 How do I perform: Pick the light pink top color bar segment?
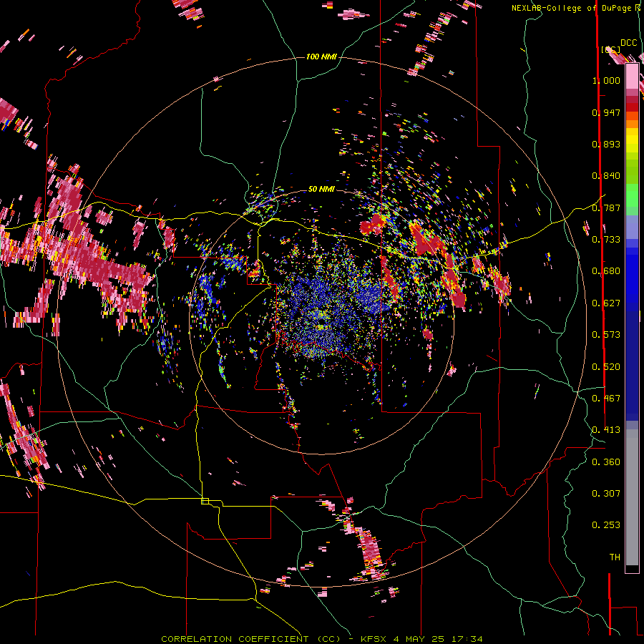pyautogui.click(x=632, y=76)
